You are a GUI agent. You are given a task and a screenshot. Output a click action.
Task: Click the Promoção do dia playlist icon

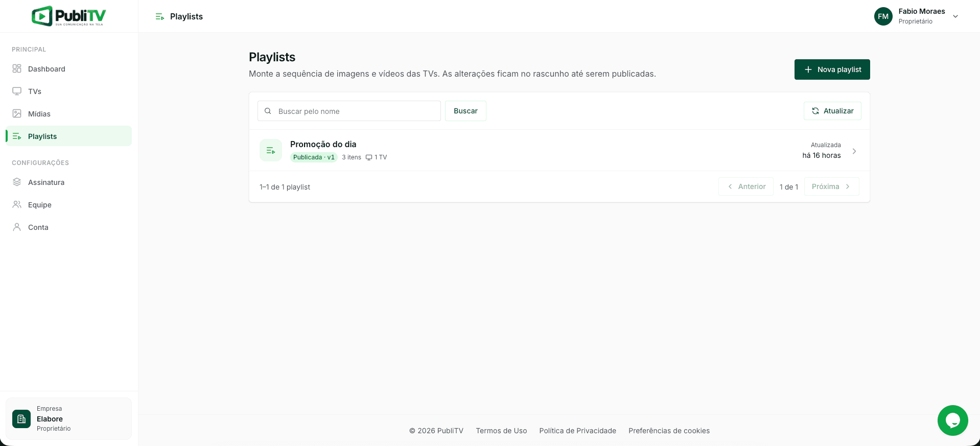(271, 150)
